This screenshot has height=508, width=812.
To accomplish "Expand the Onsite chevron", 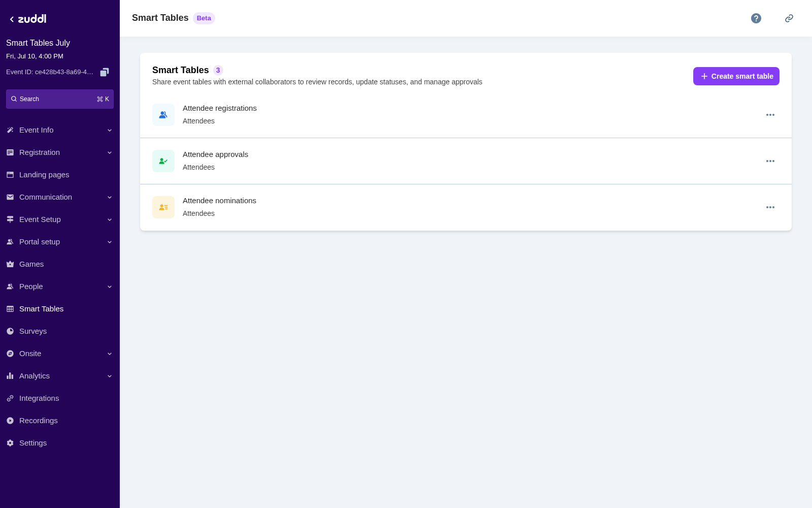I will click(110, 354).
